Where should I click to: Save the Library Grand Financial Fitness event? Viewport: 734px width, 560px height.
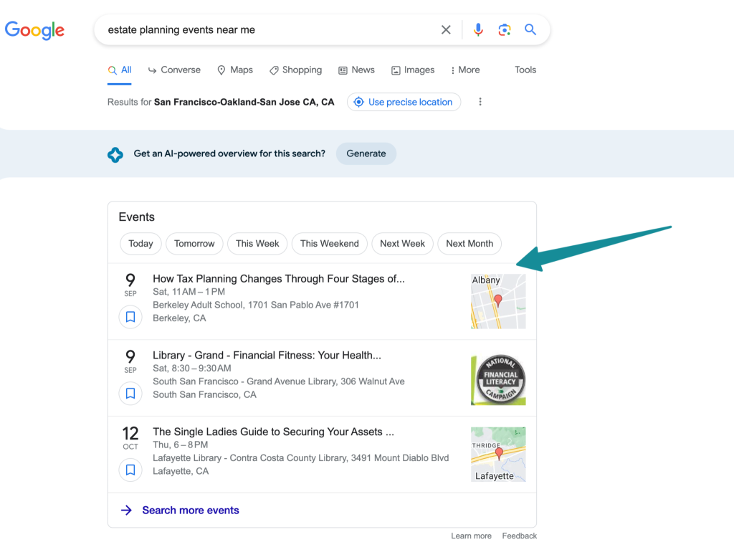130,394
